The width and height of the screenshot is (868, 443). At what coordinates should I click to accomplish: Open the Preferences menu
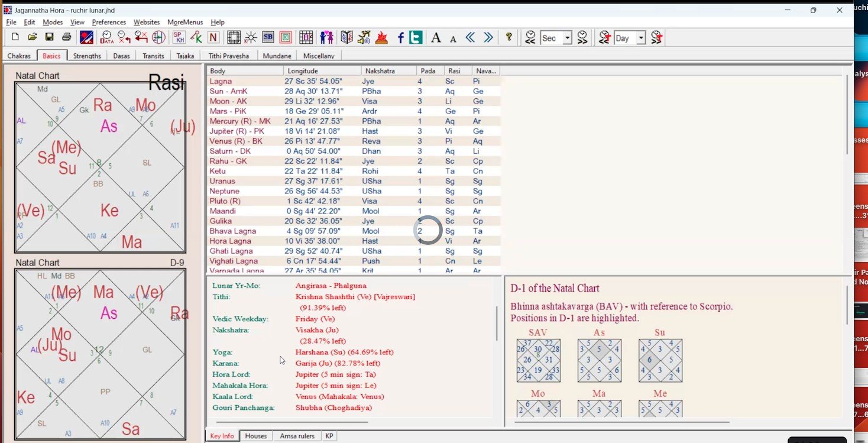[109, 22]
